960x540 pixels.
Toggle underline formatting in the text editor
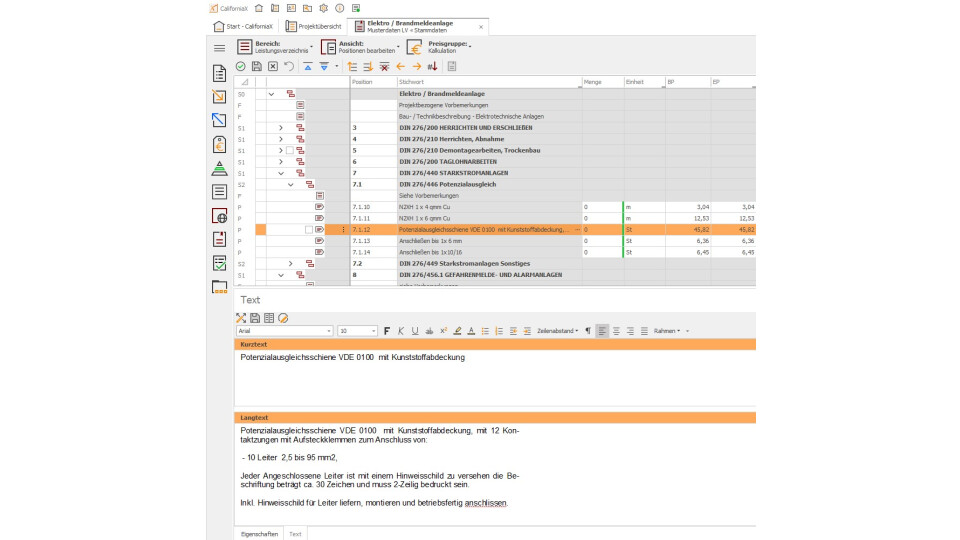point(415,330)
